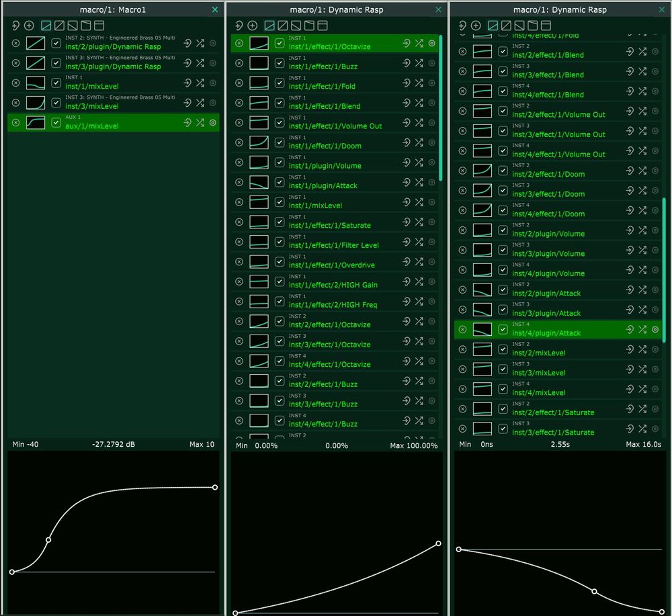Remove the inst/2/plugin/Dynamic Rasp row with its X icon
The width and height of the screenshot is (672, 616).
point(16,43)
